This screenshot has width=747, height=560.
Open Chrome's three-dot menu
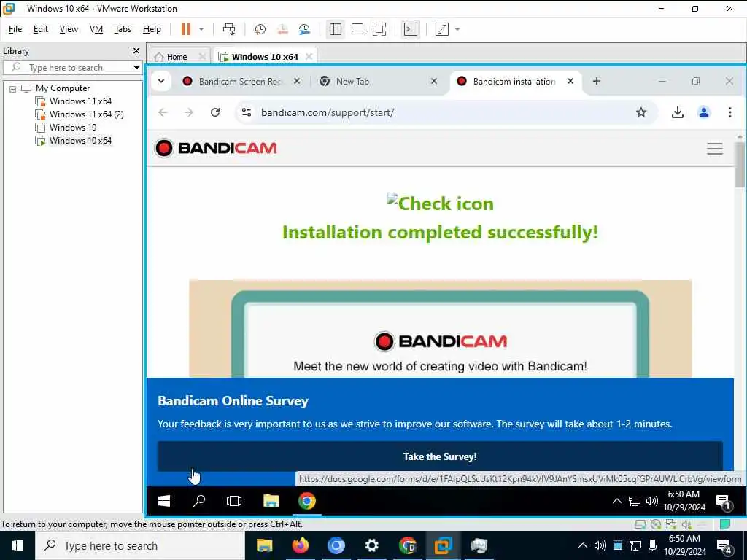coord(729,112)
